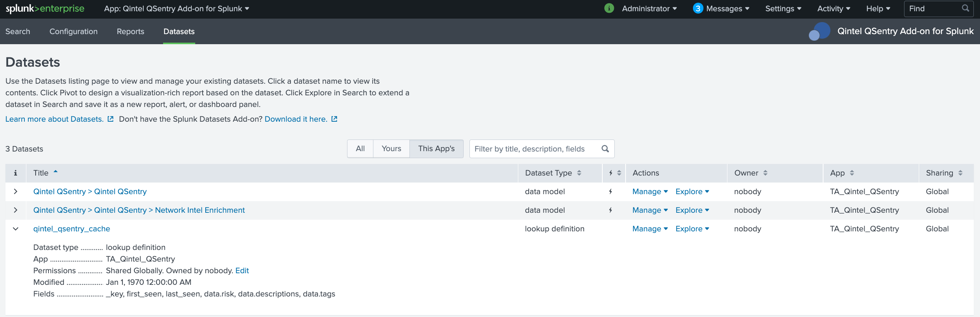Click lightning icon in Qintel QSentry row
Image resolution: width=980 pixels, height=317 pixels.
pos(610,191)
